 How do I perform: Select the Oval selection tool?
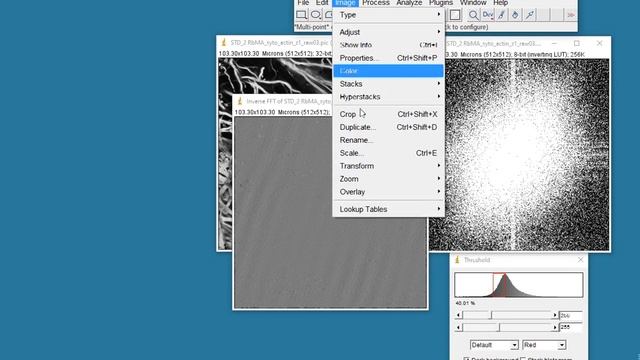tap(316, 15)
